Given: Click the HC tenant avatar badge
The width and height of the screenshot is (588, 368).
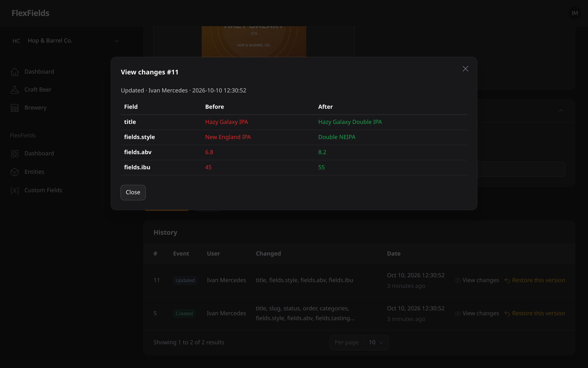Looking at the screenshot, I should 16,41.
